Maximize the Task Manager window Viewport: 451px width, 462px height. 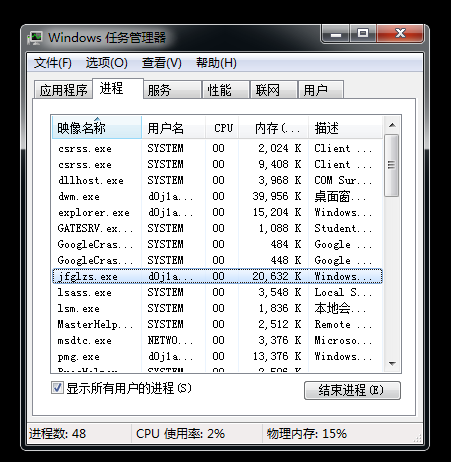pyautogui.click(x=363, y=34)
